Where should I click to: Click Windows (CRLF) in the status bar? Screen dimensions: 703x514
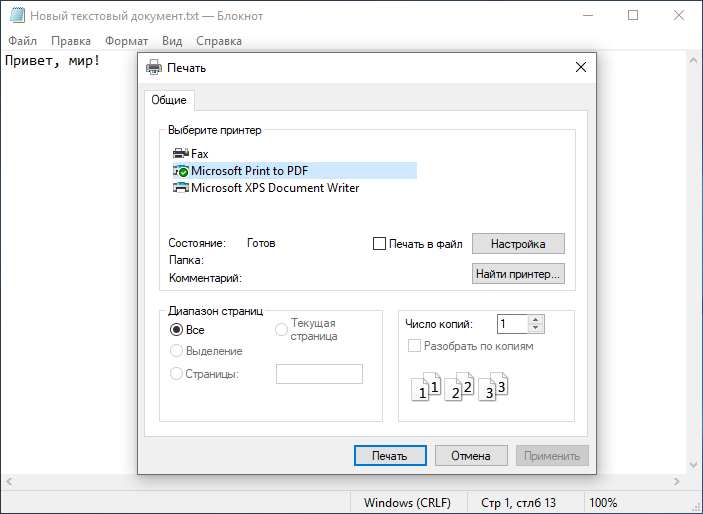[408, 503]
